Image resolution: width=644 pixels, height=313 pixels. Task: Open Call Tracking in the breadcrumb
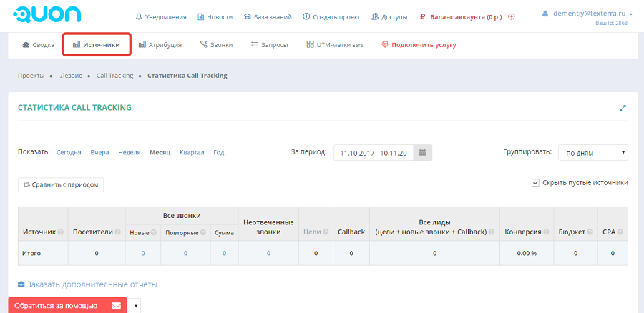tap(114, 76)
